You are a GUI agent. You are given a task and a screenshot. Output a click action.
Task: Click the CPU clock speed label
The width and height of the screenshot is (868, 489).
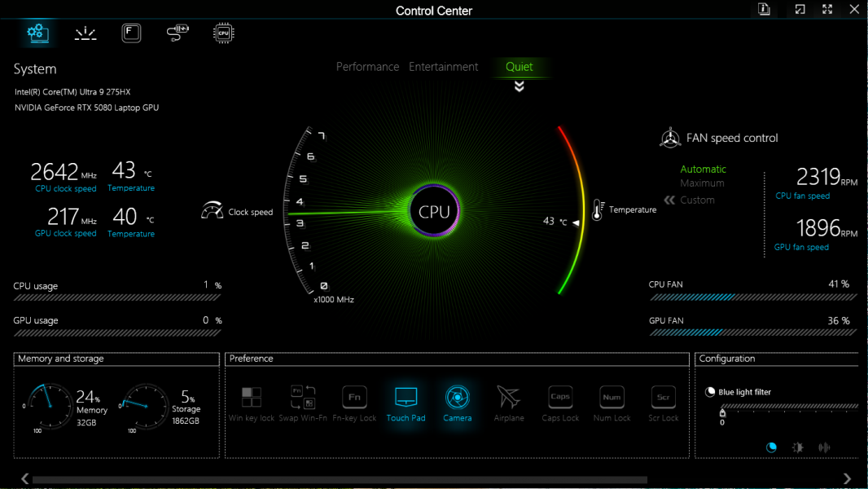(66, 188)
